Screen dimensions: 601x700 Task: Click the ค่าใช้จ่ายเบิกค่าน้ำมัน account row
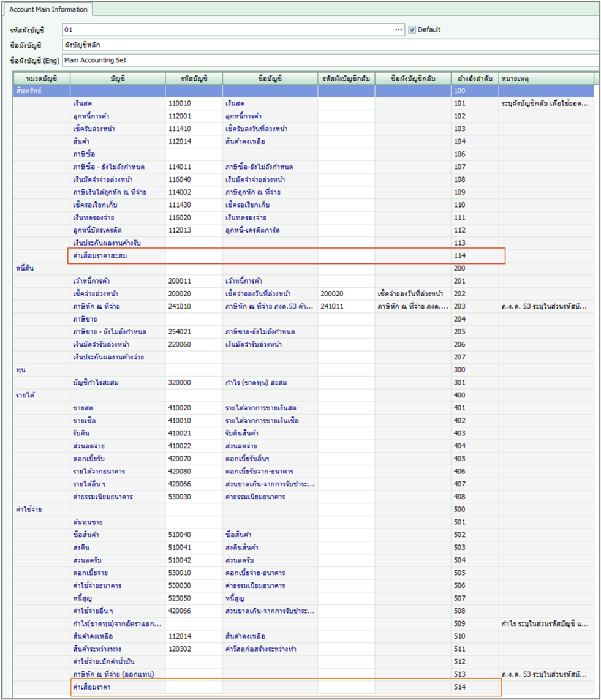[x=118, y=661]
